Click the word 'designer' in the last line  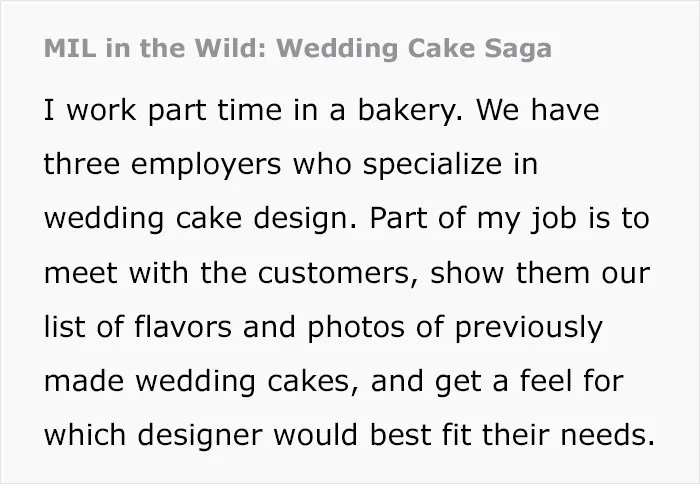[200, 436]
